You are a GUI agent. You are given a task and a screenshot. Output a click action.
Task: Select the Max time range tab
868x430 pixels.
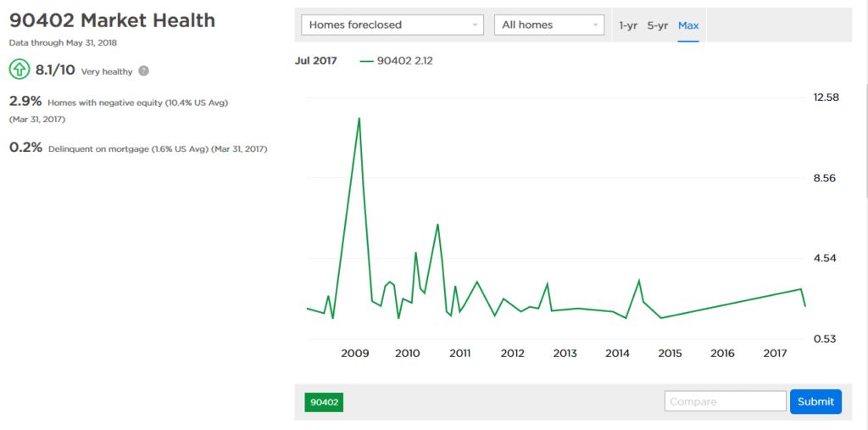[x=688, y=25]
